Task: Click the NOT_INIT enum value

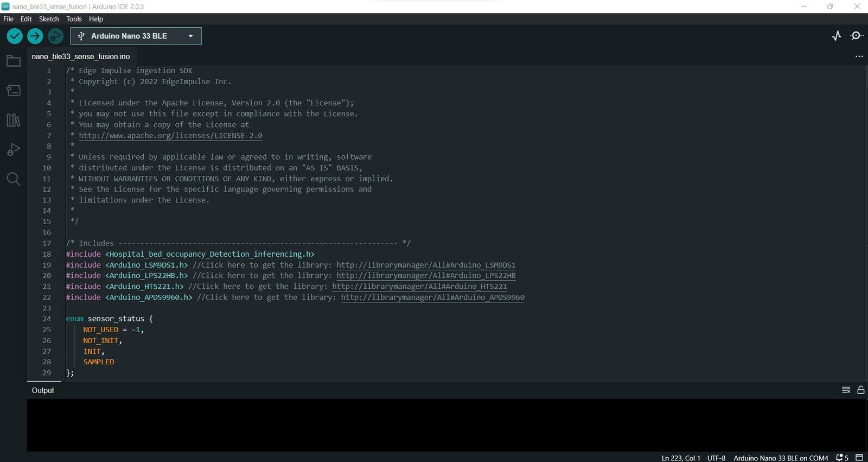Action: click(101, 340)
